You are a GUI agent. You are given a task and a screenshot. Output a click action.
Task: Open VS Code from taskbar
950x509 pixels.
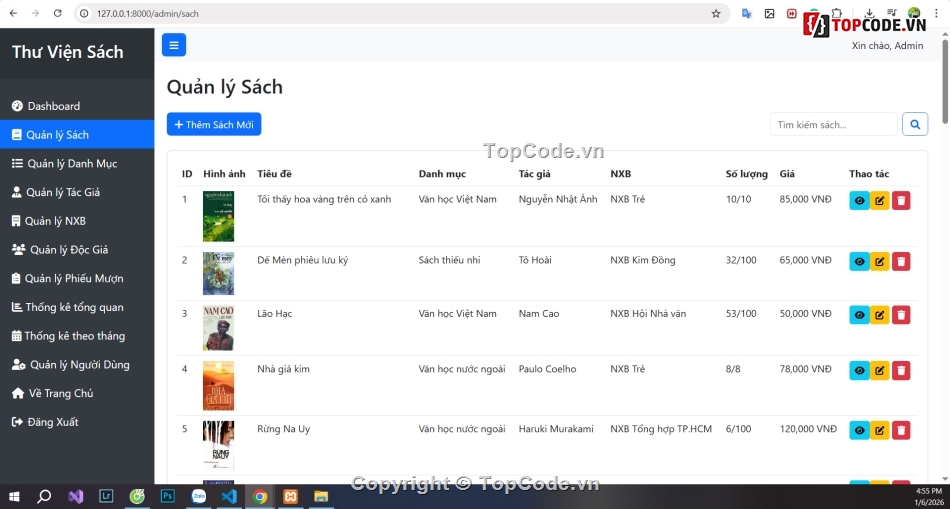229,497
